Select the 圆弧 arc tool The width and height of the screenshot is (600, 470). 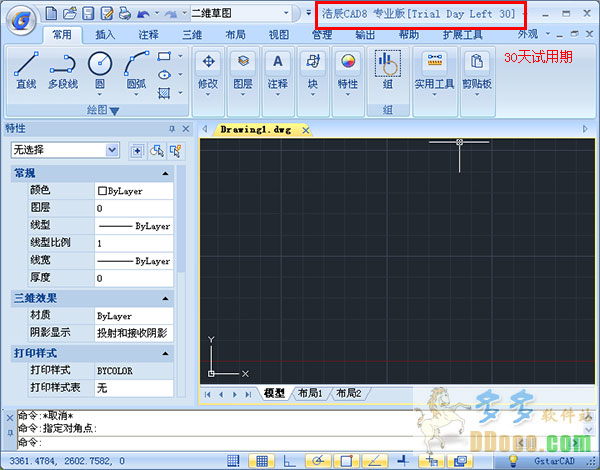(136, 71)
